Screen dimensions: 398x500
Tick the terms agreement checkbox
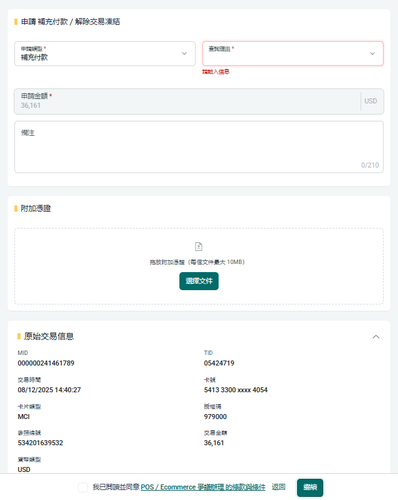click(83, 487)
